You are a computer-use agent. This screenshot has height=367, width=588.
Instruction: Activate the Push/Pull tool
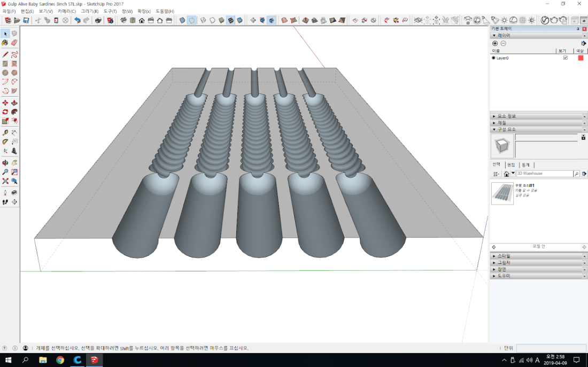pyautogui.click(x=14, y=103)
